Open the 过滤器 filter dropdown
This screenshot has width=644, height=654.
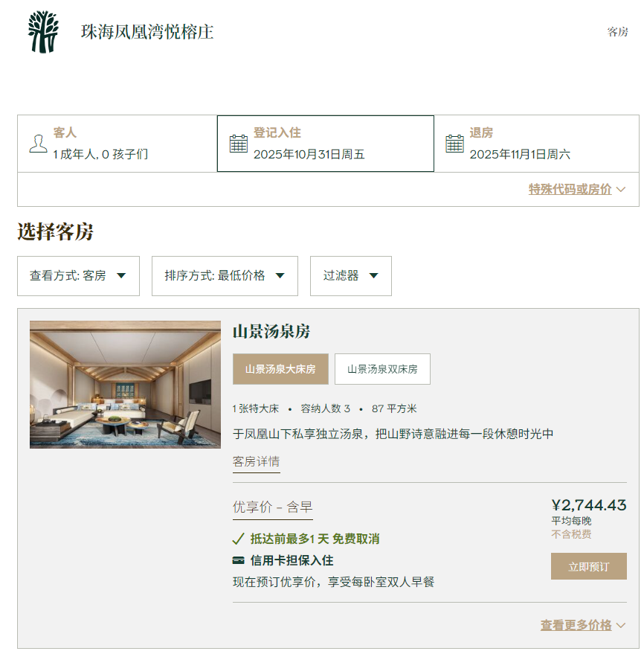click(351, 276)
